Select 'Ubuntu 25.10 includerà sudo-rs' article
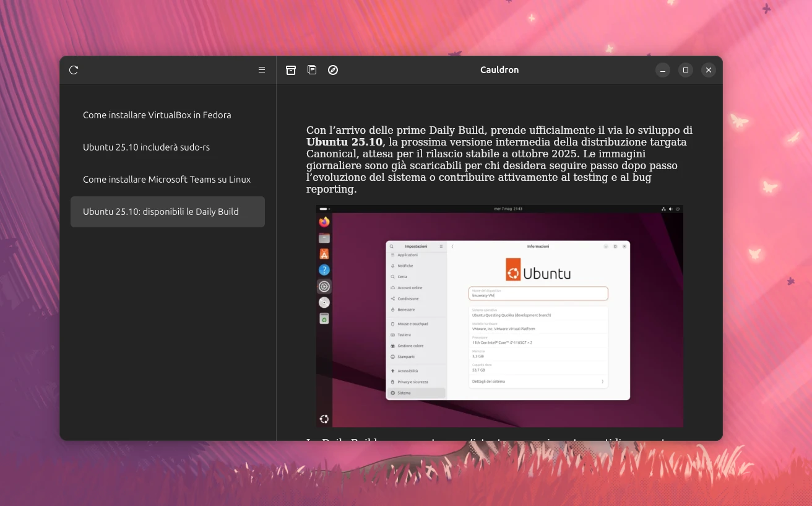 coord(146,147)
